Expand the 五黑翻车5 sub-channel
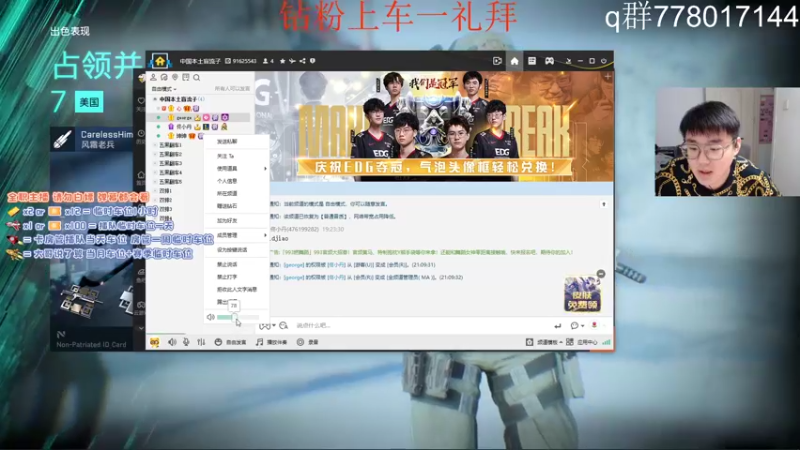The width and height of the screenshot is (800, 450). [x=156, y=182]
